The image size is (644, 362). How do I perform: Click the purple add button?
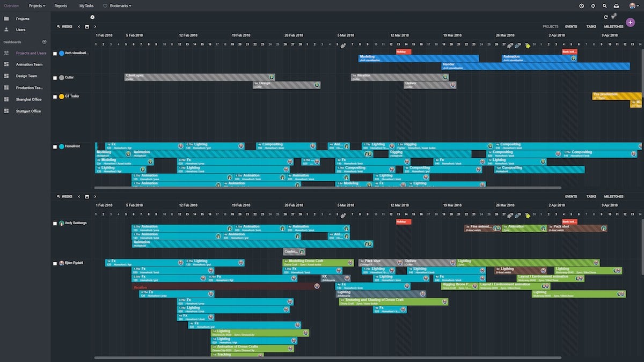click(630, 23)
